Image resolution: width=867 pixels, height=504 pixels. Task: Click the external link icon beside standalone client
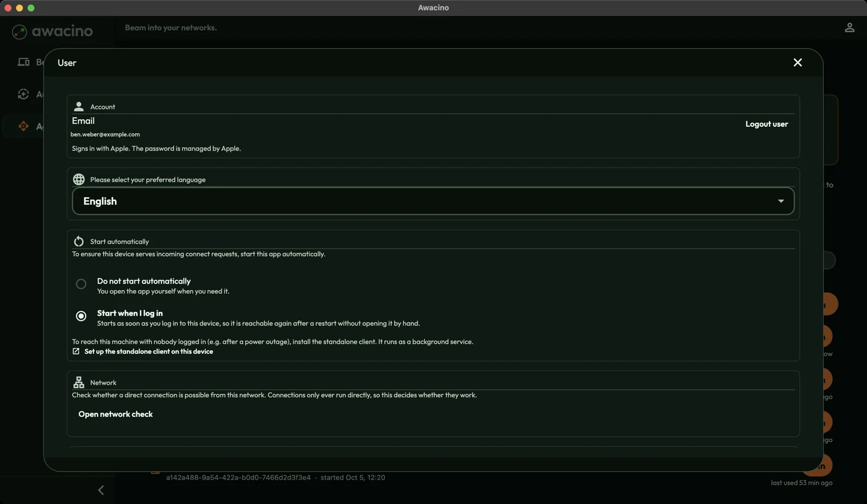click(76, 351)
